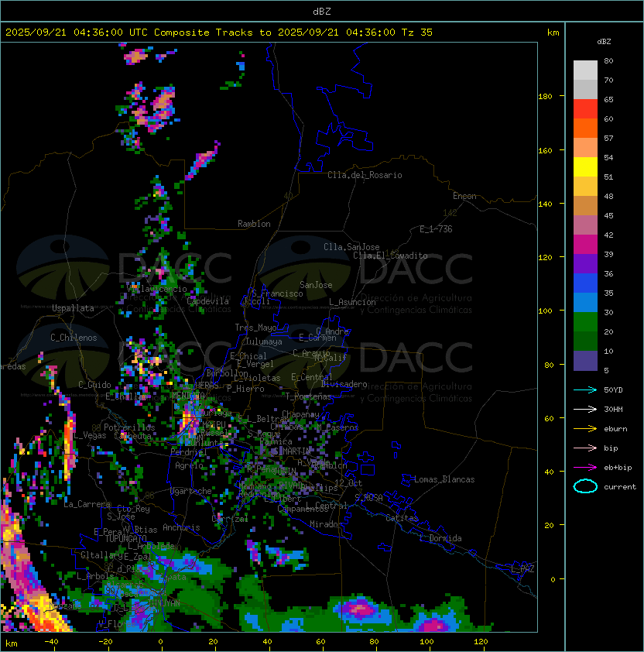The width and height of the screenshot is (644, 652).
Task: Click the 'dBZ' heading above the color legend
Action: (x=604, y=42)
